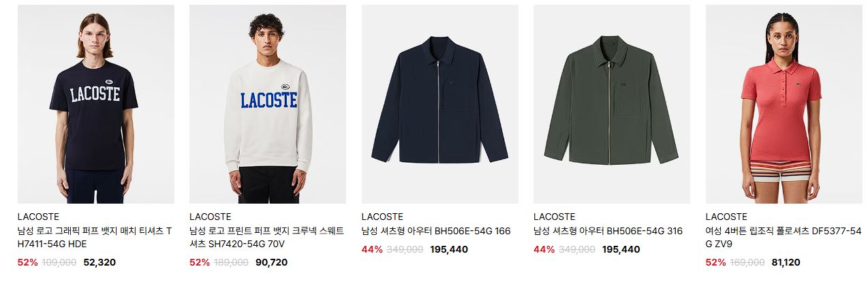Screen dimensions: 868x301
Task: Click the struck-through 180,000 original price
Action: (231, 262)
